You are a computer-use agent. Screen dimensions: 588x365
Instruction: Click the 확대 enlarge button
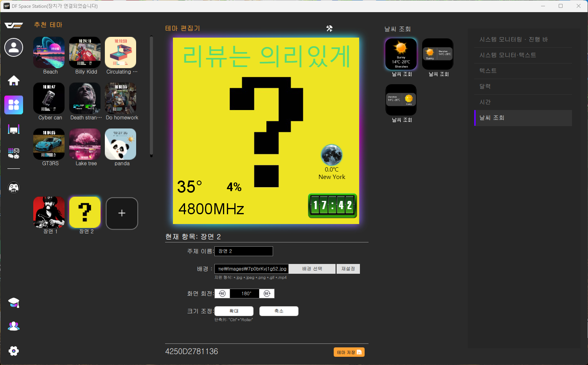click(234, 311)
